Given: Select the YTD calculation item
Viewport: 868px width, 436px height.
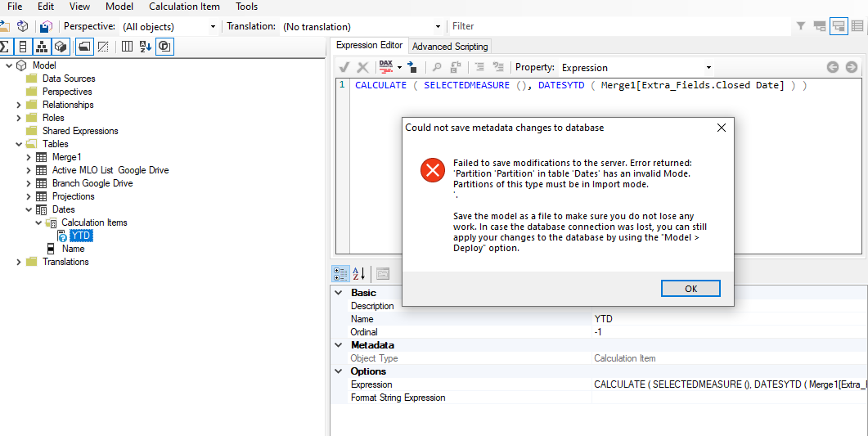Looking at the screenshot, I should [81, 236].
